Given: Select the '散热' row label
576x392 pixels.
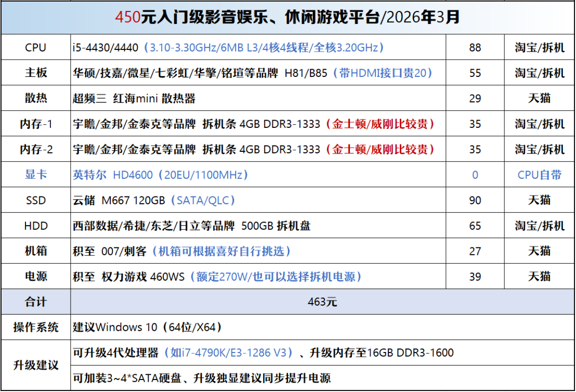Looking at the screenshot, I should coord(36,98).
